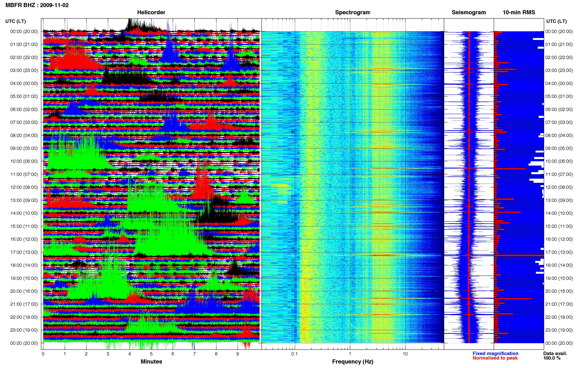588x368 pixels.
Task: Click left time label 23:00 (19:00)
Action: tap(24, 330)
